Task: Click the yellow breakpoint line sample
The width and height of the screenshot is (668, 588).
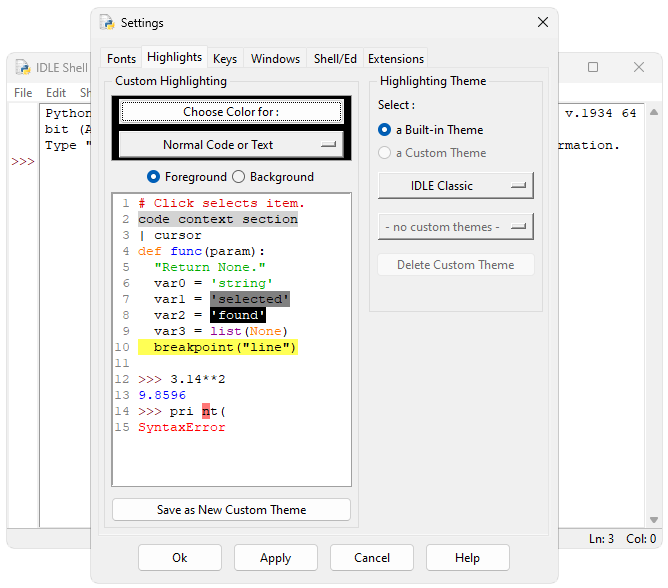Action: pos(218,347)
